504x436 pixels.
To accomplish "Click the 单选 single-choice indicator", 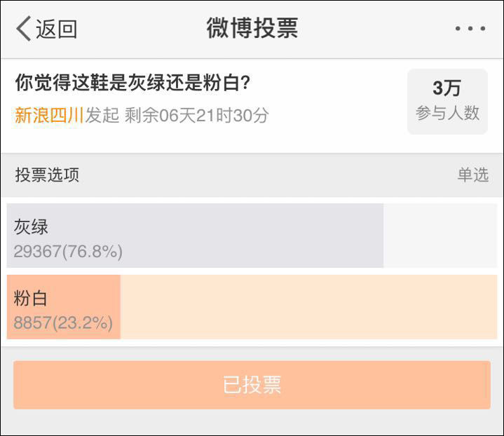I will tap(472, 175).
